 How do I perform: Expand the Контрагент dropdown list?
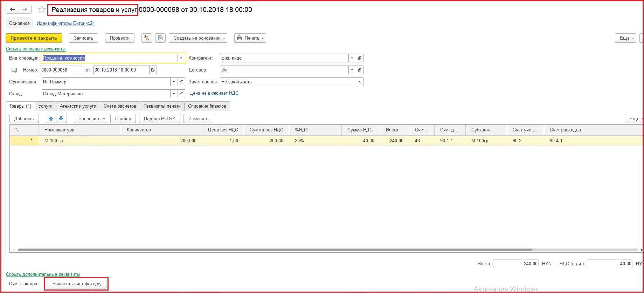point(352,58)
